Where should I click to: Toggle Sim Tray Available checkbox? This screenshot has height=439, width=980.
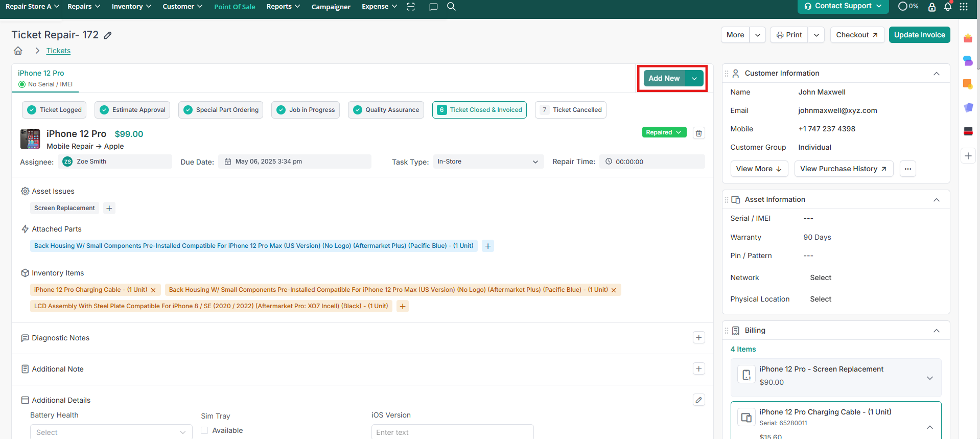pyautogui.click(x=204, y=430)
